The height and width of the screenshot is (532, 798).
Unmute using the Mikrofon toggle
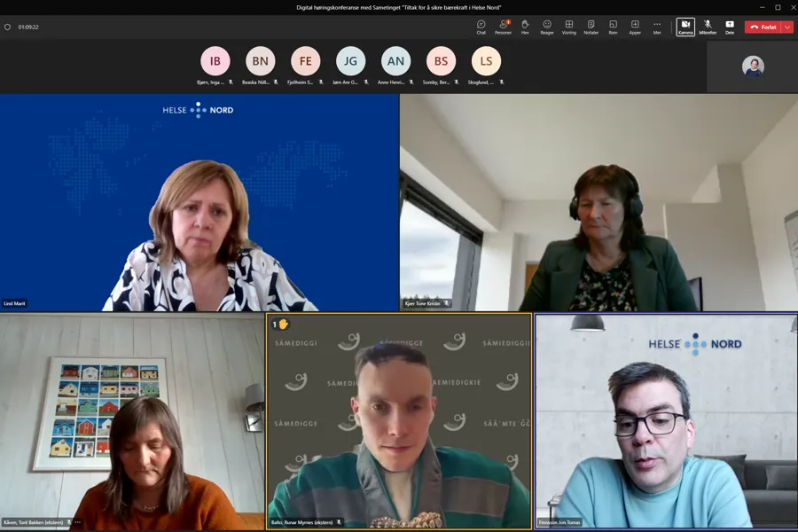click(708, 27)
